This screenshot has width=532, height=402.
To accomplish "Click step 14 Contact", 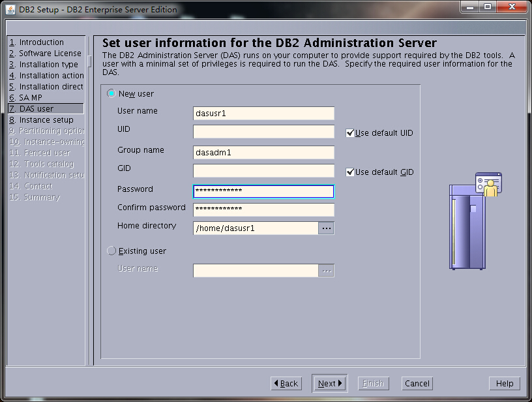I will (x=31, y=186).
